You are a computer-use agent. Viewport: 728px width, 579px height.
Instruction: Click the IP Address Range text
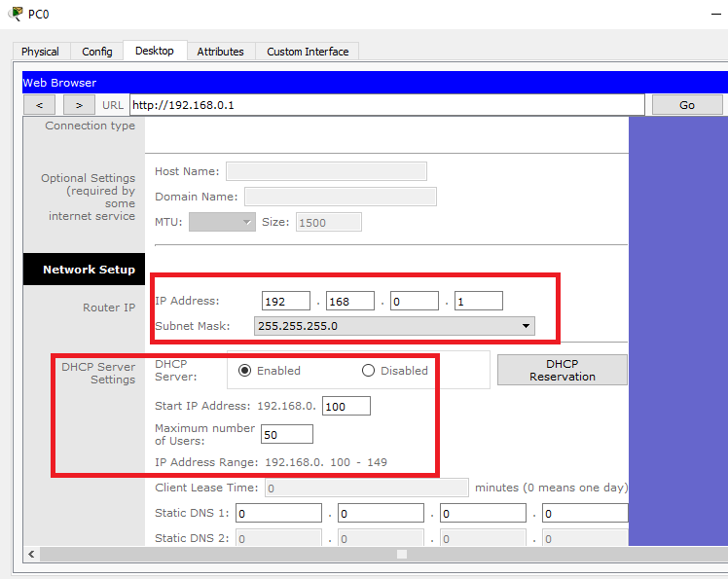pyautogui.click(x=271, y=462)
